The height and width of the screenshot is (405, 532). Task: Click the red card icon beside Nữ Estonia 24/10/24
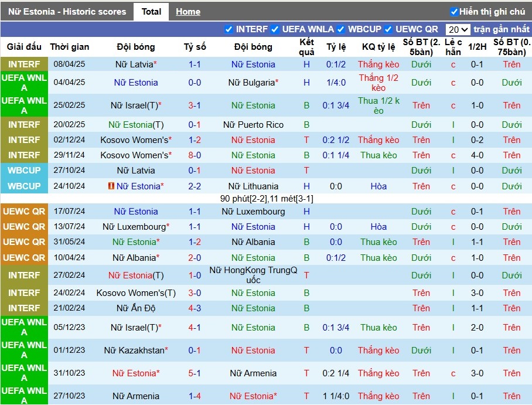tap(111, 186)
